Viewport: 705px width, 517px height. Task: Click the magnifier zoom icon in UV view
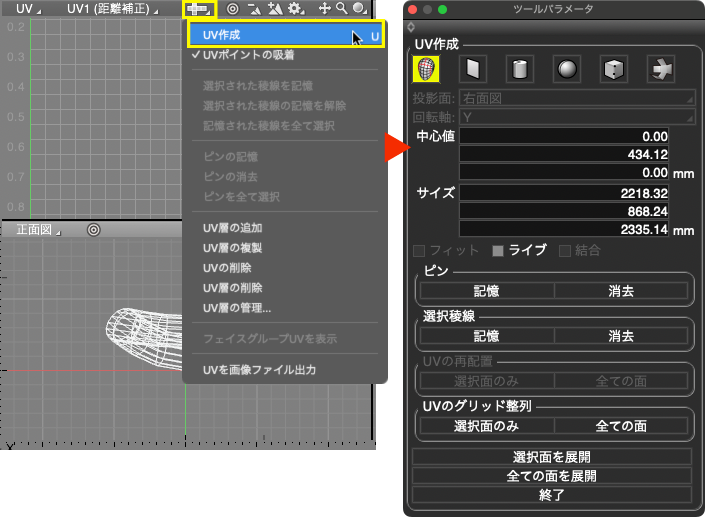tap(341, 8)
